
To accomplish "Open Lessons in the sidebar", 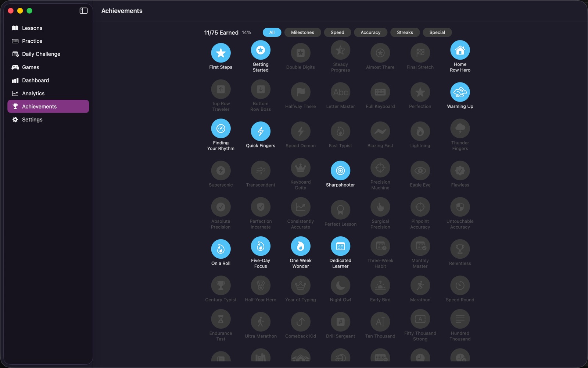I will (x=48, y=28).
